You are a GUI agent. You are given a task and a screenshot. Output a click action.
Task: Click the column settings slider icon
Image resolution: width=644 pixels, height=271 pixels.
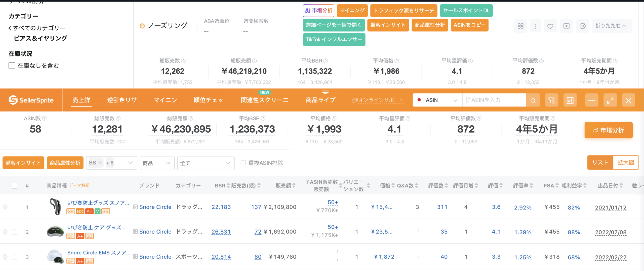(570, 100)
